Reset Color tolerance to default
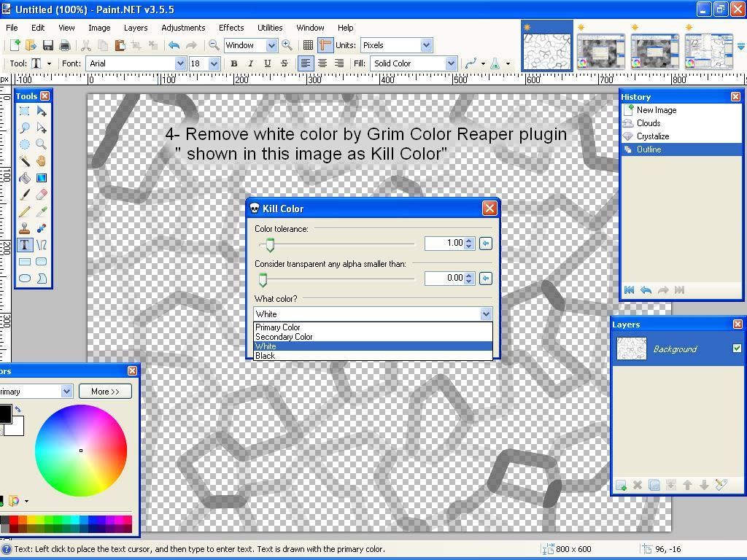The width and height of the screenshot is (747, 560). tap(485, 244)
